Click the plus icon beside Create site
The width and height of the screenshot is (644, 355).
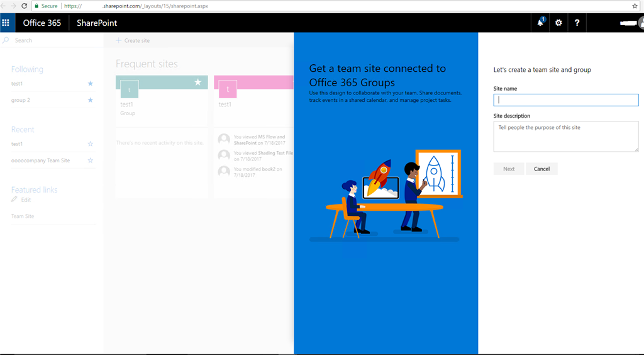point(118,40)
